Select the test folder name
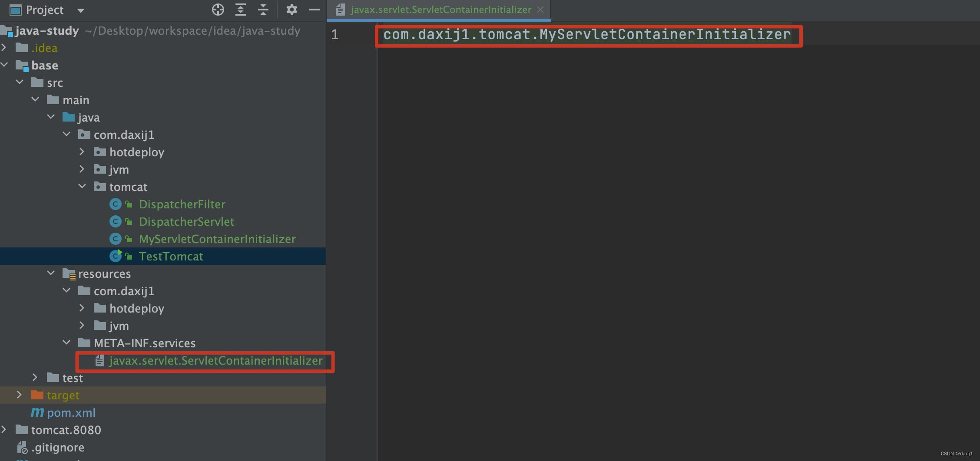This screenshot has width=980, height=461. click(73, 378)
